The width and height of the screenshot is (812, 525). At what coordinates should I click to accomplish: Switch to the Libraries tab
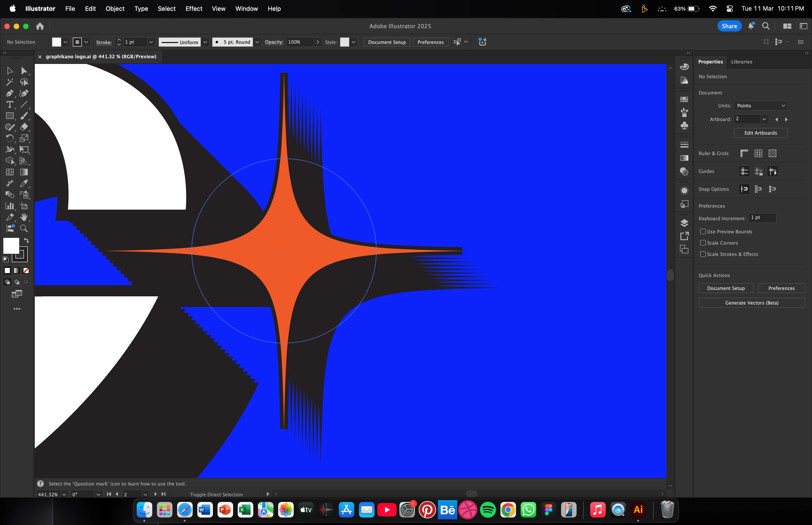[x=742, y=62]
